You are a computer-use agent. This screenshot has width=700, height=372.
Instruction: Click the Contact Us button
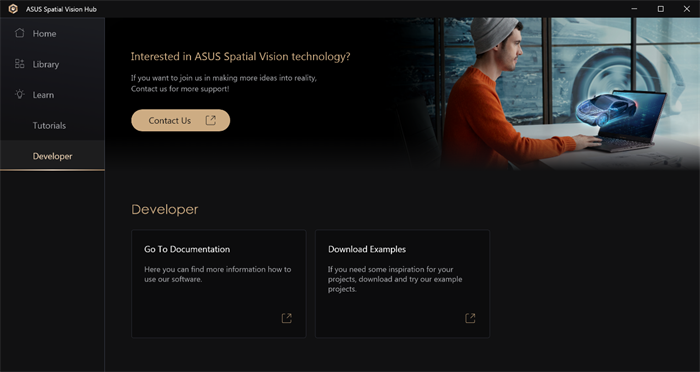[180, 120]
